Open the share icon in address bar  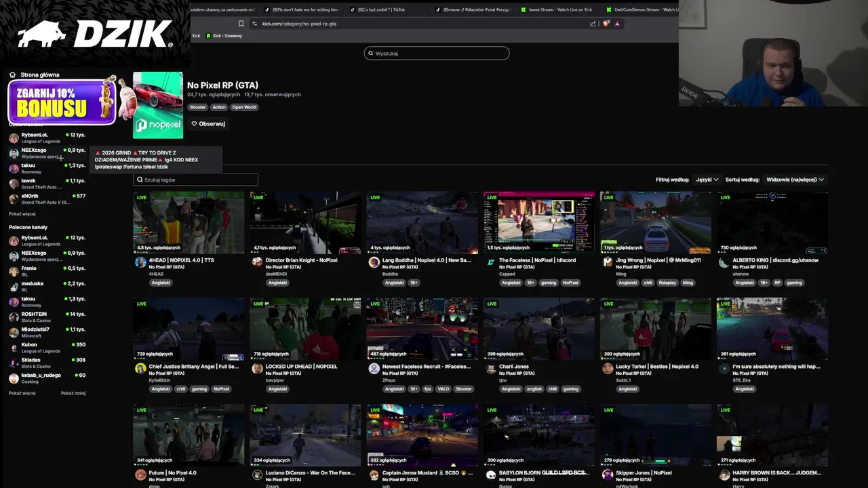(593, 23)
